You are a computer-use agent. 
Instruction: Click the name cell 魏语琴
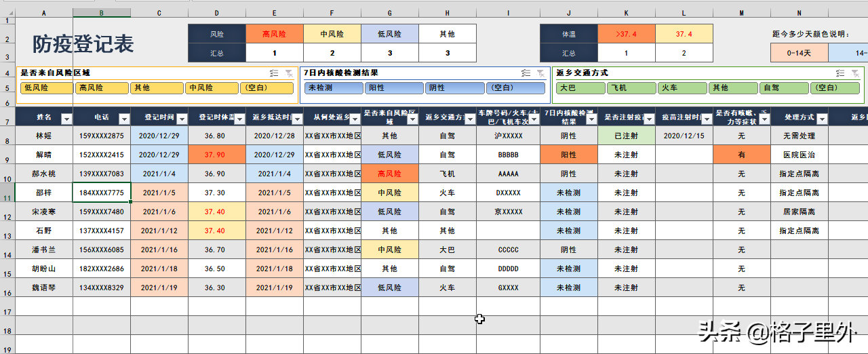44,288
